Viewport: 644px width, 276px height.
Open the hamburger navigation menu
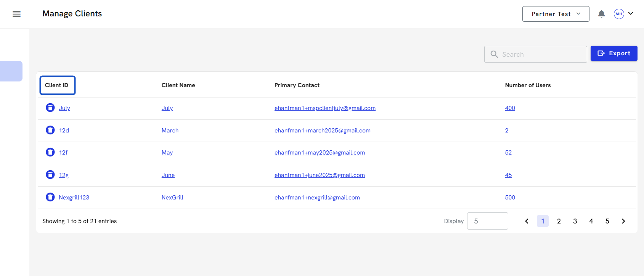[x=16, y=14]
